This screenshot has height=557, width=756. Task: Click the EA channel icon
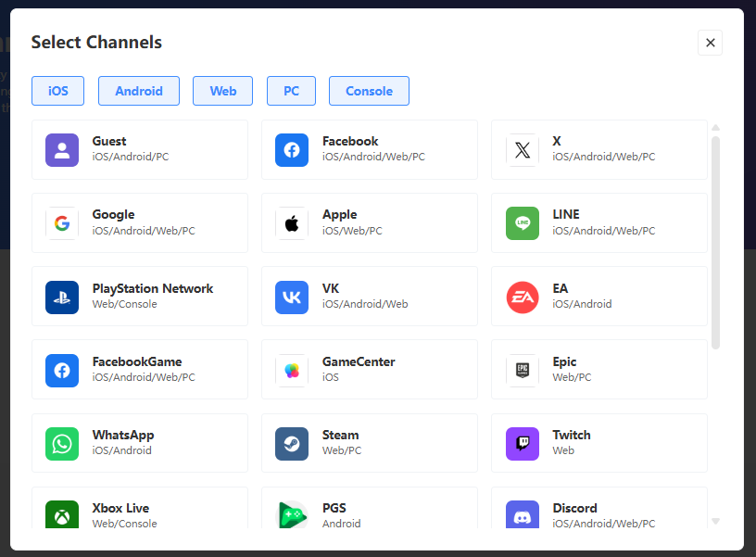tap(522, 296)
